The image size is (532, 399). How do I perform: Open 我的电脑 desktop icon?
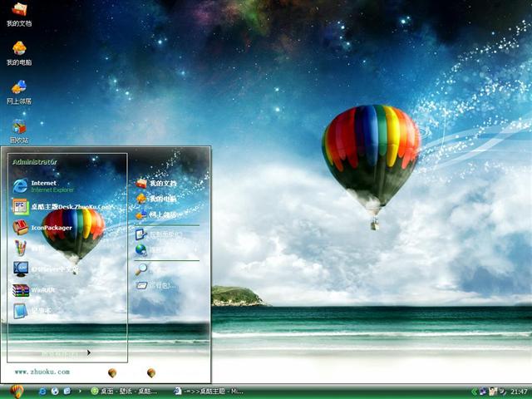pyautogui.click(x=19, y=53)
